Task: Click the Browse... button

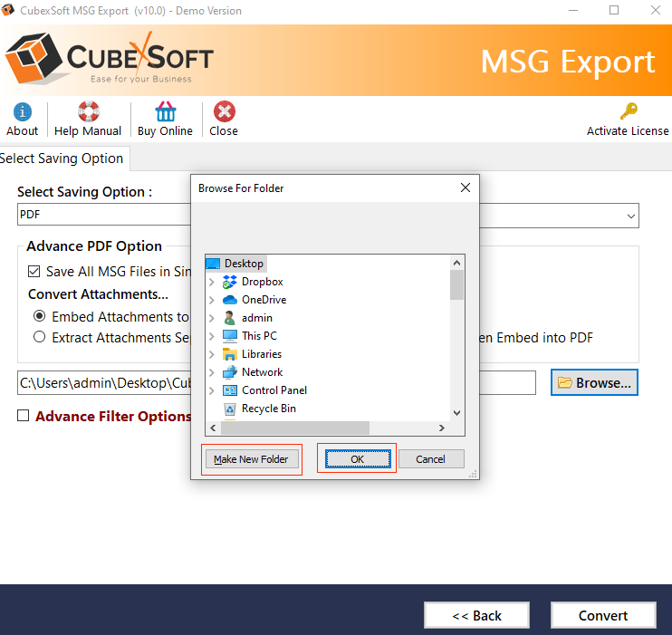Action: click(594, 382)
